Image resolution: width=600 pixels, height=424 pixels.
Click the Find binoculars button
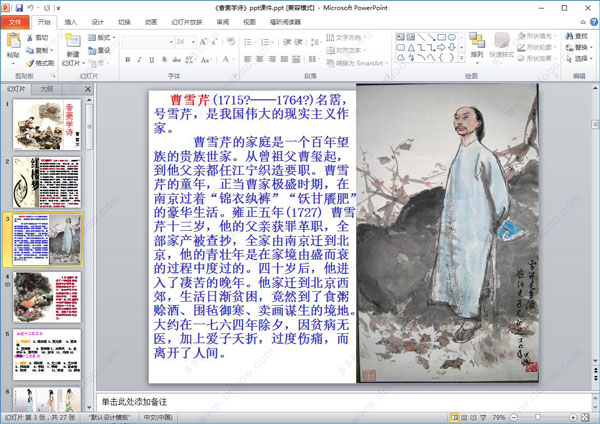click(x=577, y=36)
